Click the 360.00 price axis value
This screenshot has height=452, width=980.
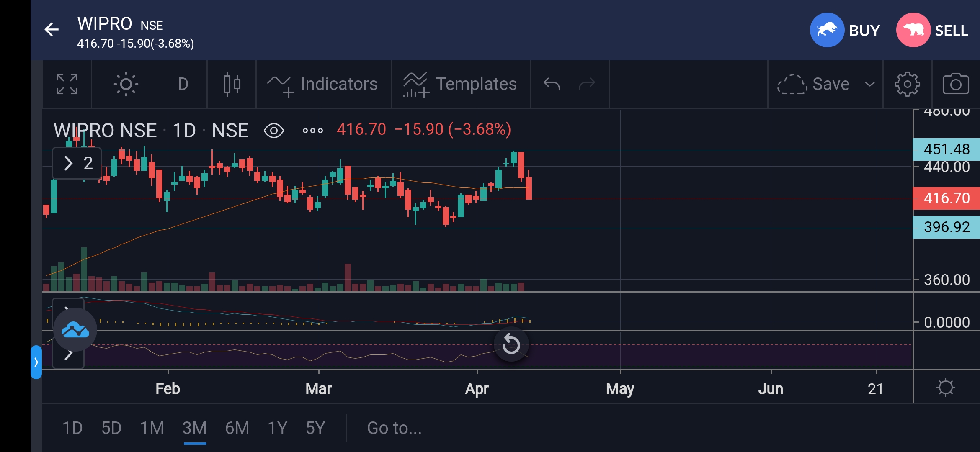(x=946, y=280)
